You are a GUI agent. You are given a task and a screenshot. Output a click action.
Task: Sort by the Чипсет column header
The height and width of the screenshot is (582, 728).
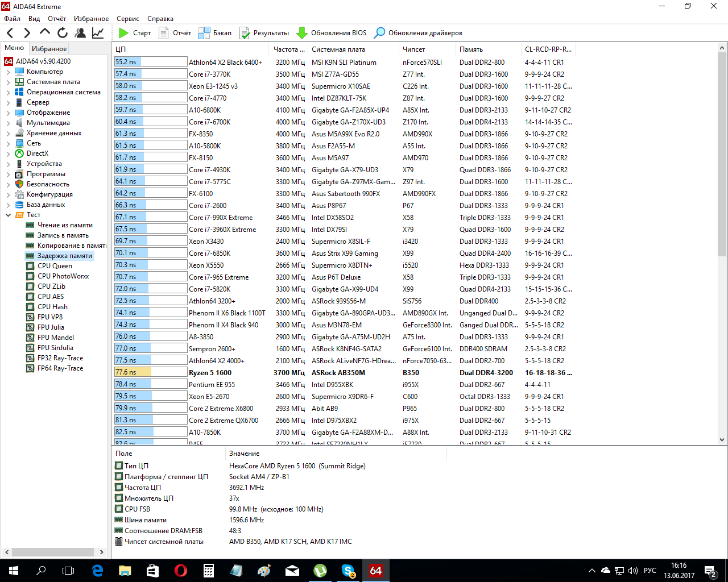(427, 49)
